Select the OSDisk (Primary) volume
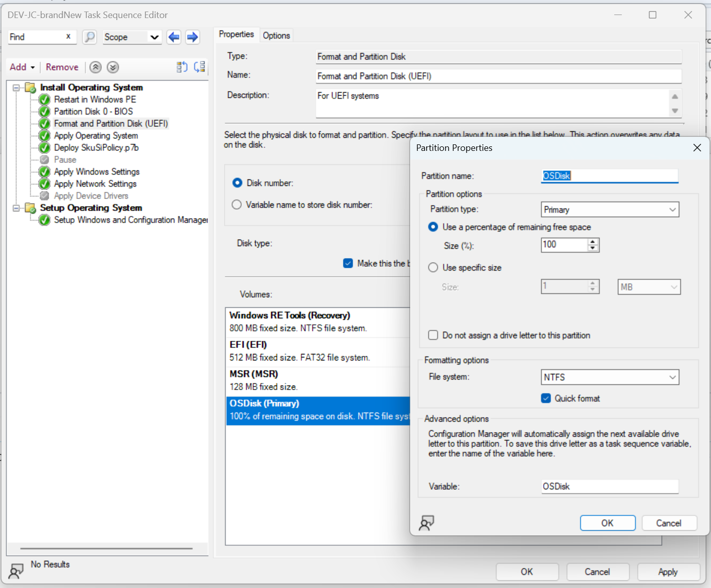The height and width of the screenshot is (588, 711). tap(318, 410)
